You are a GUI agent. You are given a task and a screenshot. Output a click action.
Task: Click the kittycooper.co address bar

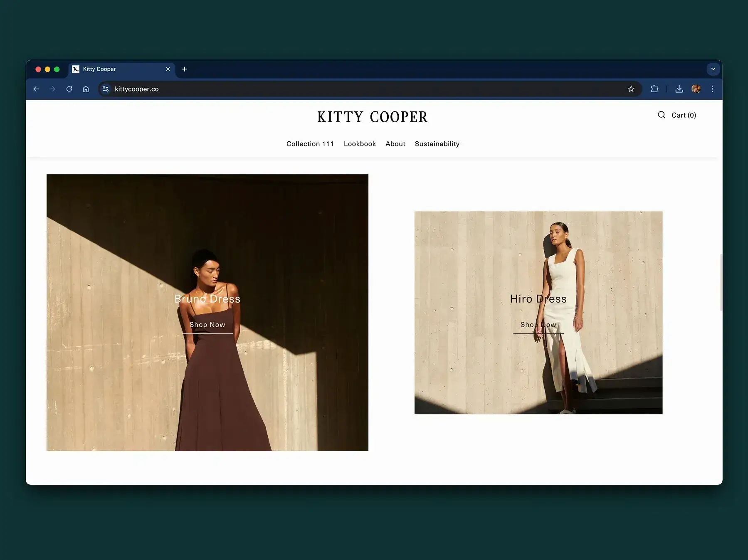click(x=370, y=89)
